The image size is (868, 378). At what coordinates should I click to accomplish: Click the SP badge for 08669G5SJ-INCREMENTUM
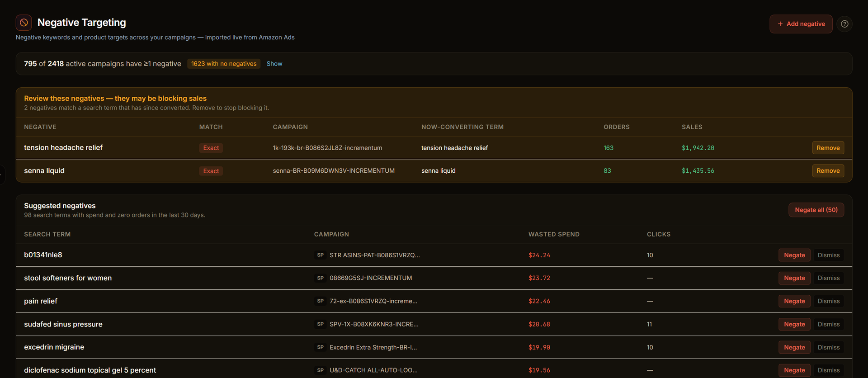321,278
